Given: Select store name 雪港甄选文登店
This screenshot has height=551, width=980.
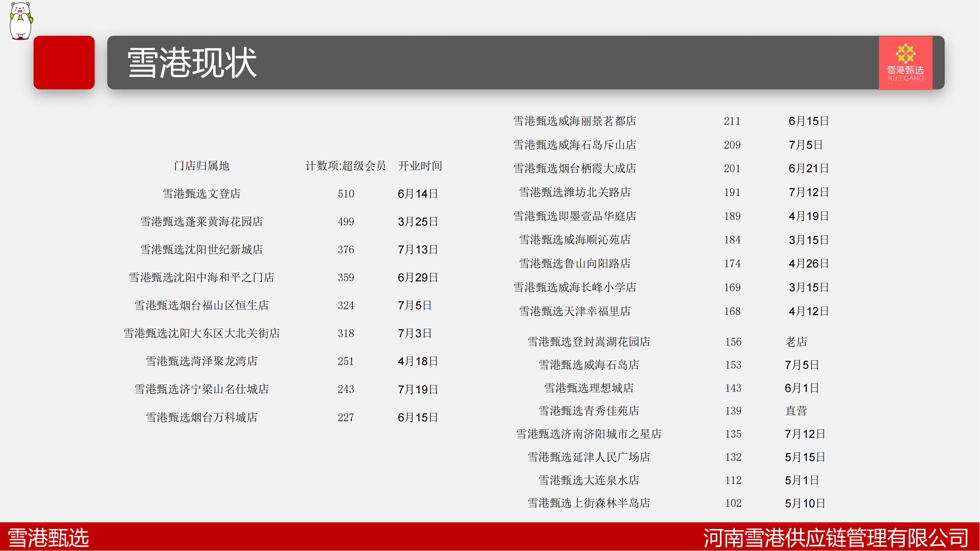Looking at the screenshot, I should (202, 194).
